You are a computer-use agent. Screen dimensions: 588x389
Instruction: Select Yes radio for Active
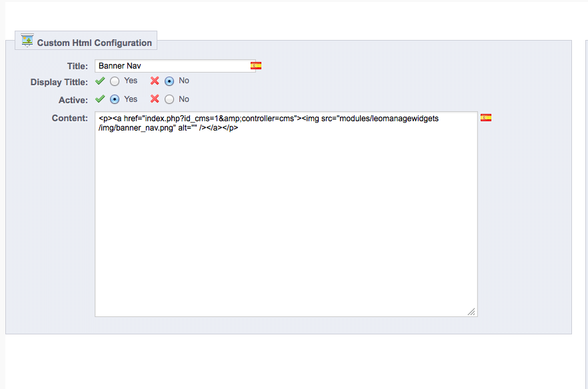point(115,99)
